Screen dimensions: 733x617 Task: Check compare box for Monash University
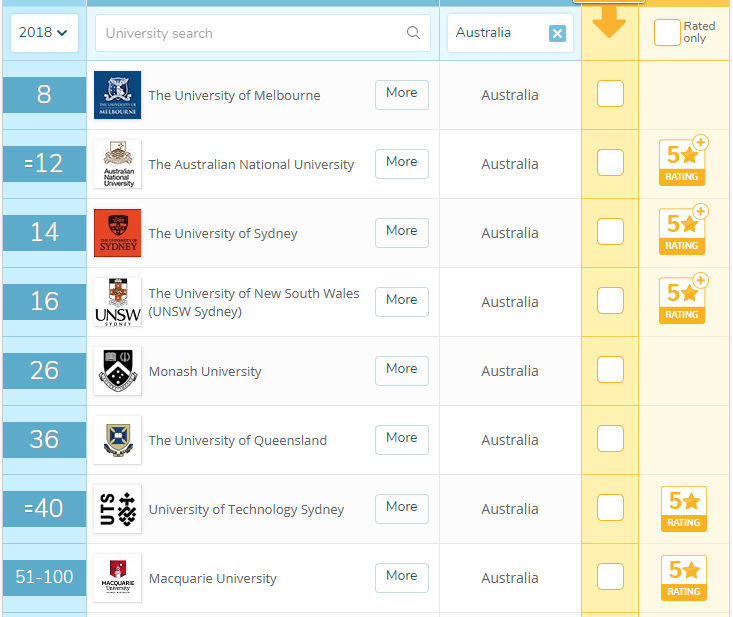tap(610, 369)
